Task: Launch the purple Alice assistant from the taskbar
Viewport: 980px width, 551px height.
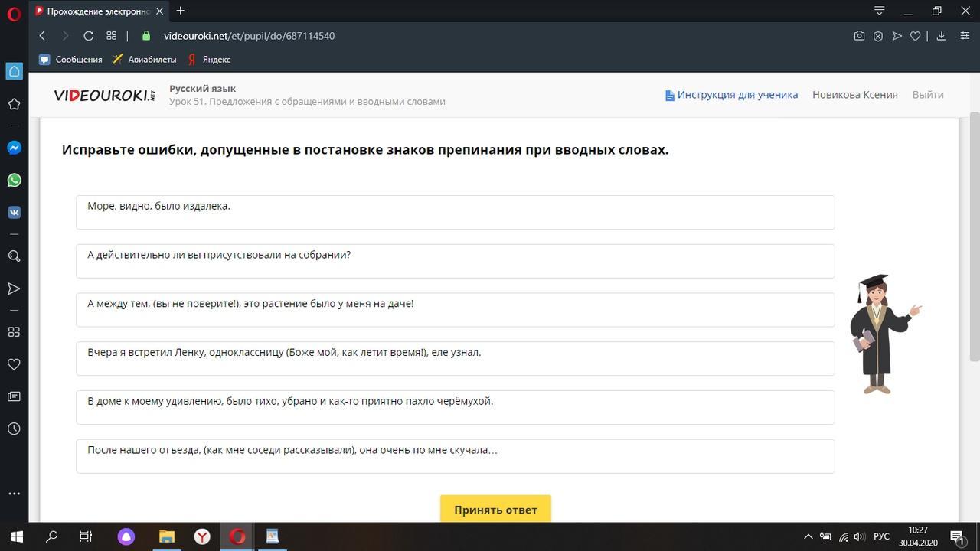Action: pos(126,536)
